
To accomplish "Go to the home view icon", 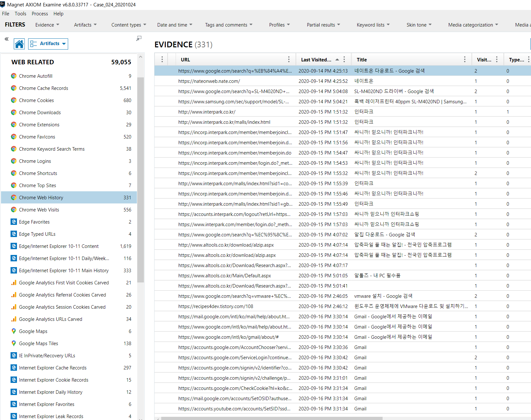I will tap(19, 44).
